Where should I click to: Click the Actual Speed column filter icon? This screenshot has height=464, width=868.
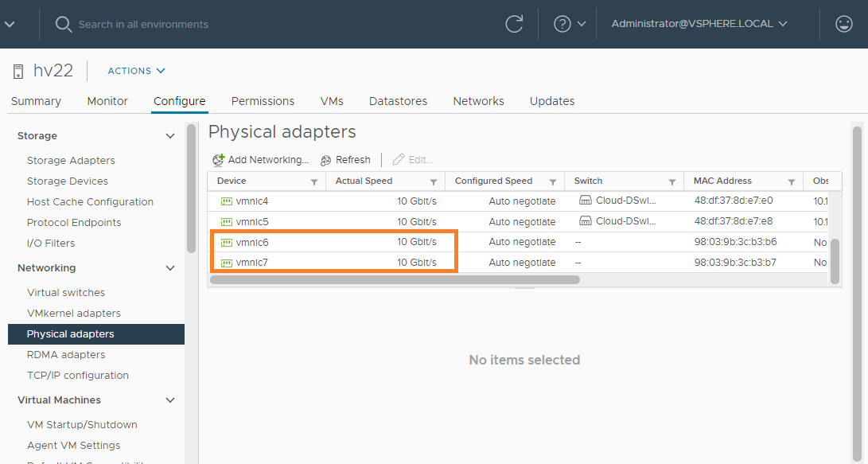[x=434, y=181]
